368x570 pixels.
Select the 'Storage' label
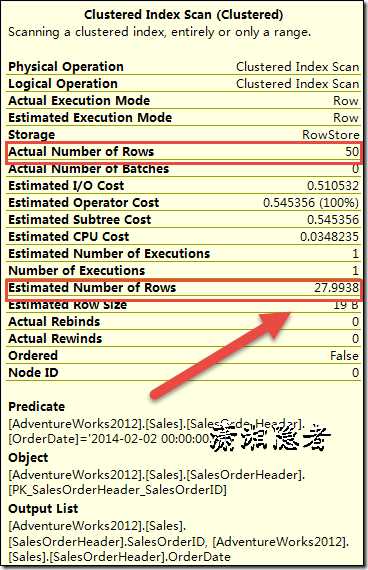click(x=31, y=135)
